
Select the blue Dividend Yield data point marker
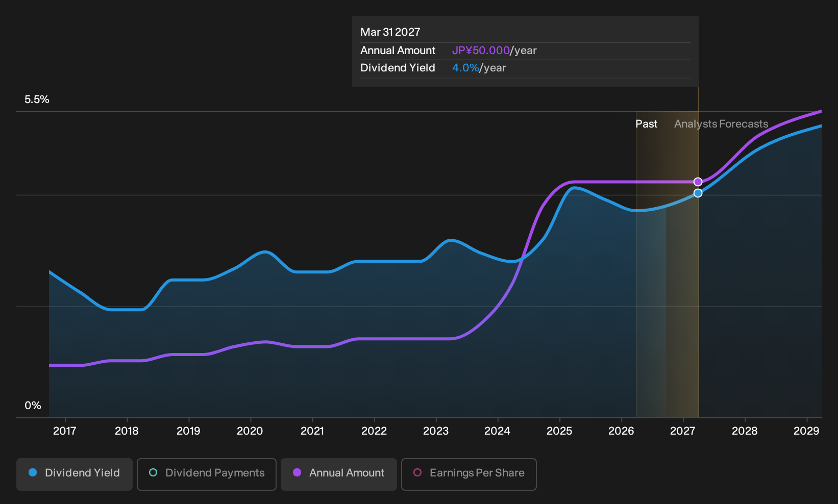[698, 193]
